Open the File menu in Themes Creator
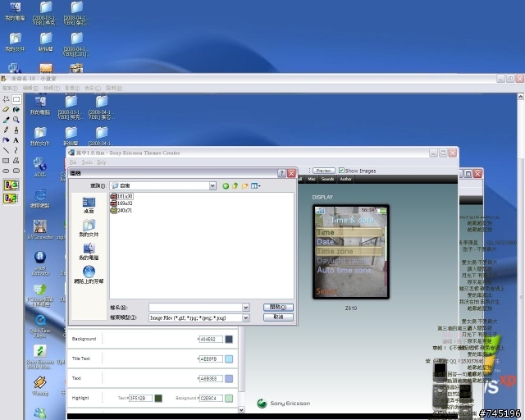This screenshot has height=420, width=525. 73,162
